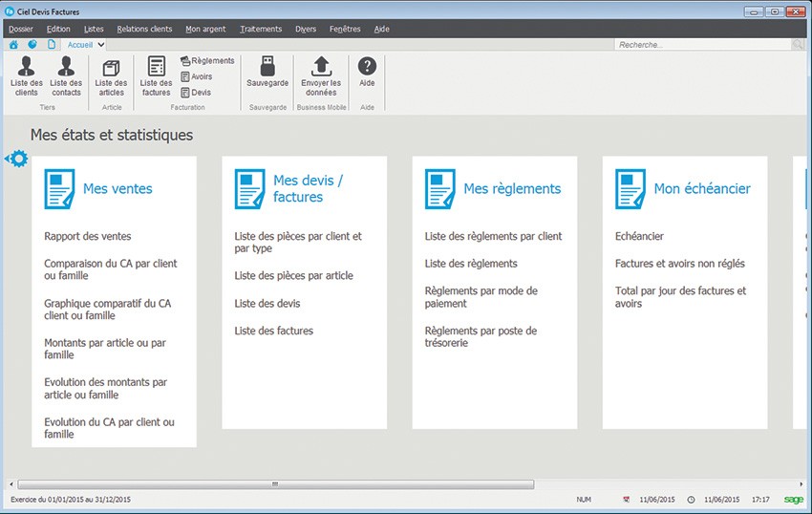Open Liste des clients icon
812x514 pixels.
coord(27,66)
